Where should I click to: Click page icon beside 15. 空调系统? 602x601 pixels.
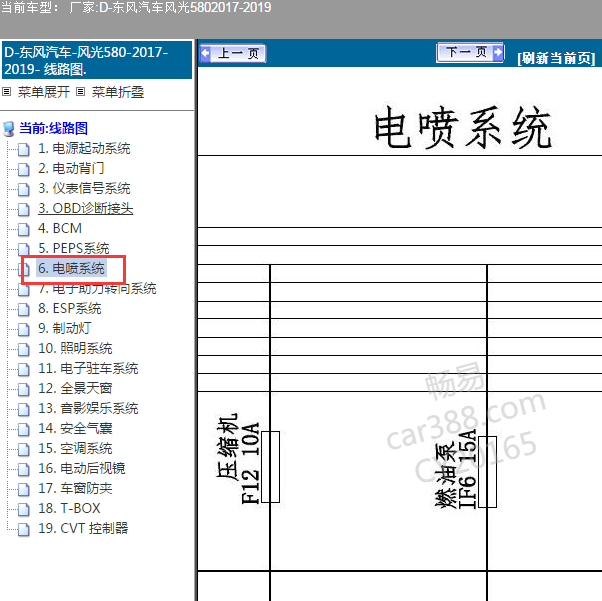(x=24, y=449)
